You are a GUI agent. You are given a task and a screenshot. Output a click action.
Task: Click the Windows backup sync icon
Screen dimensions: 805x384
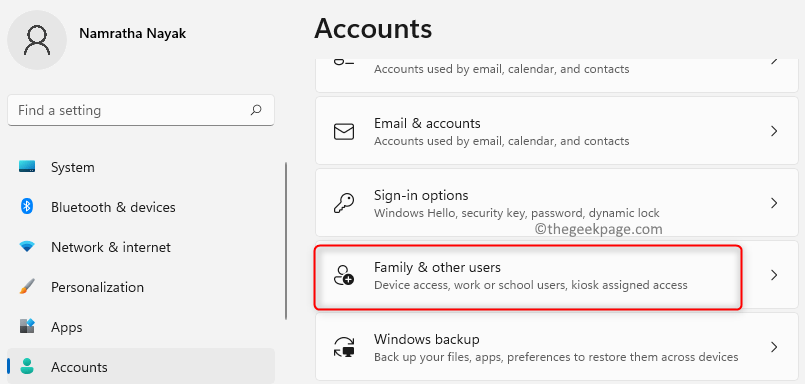(x=343, y=347)
